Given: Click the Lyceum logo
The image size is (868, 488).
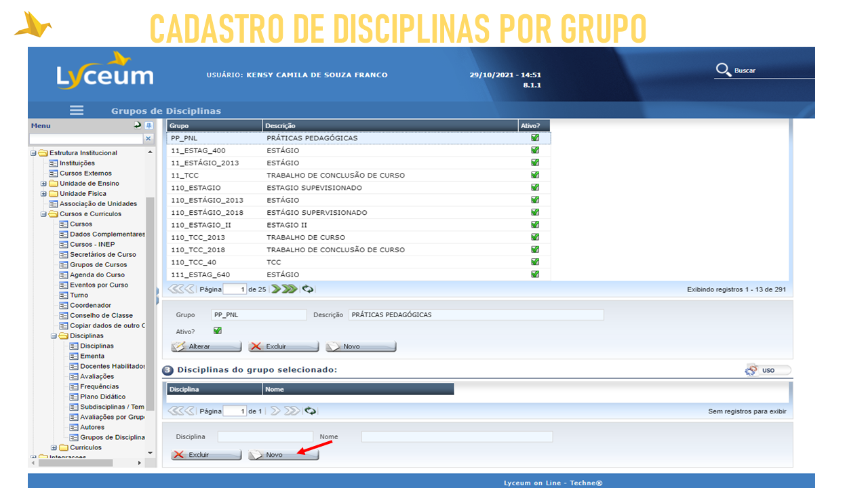Looking at the screenshot, I should click(x=105, y=70).
